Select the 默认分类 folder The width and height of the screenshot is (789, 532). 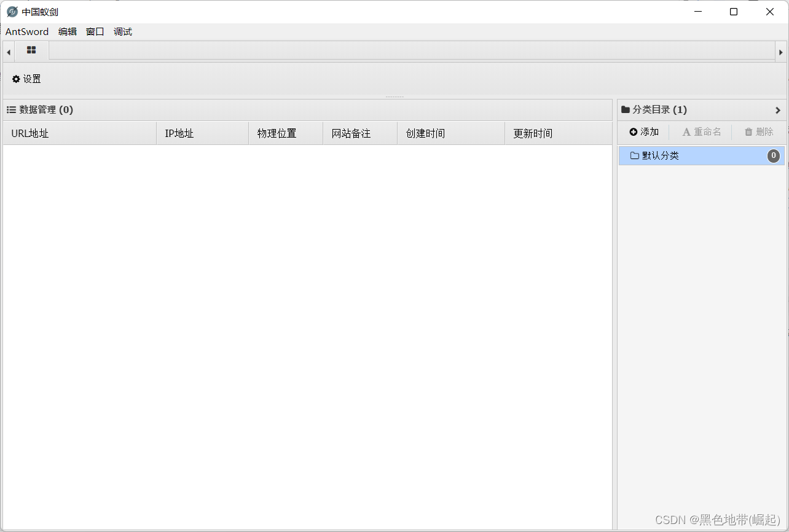tap(701, 156)
